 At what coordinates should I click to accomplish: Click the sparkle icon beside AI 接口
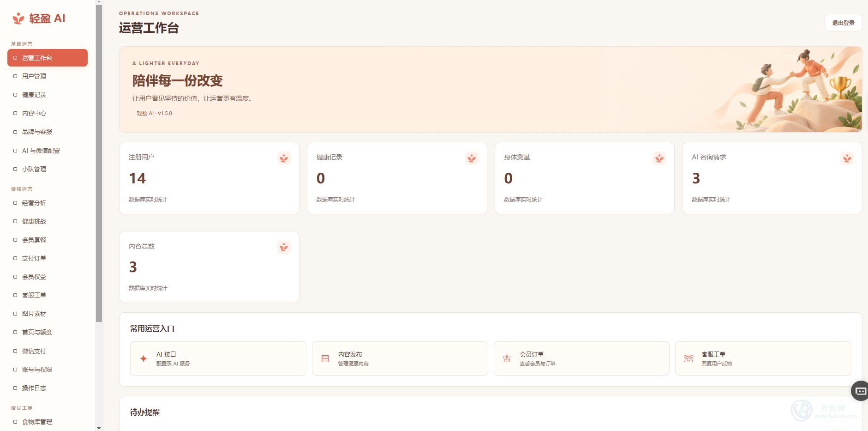click(x=144, y=358)
